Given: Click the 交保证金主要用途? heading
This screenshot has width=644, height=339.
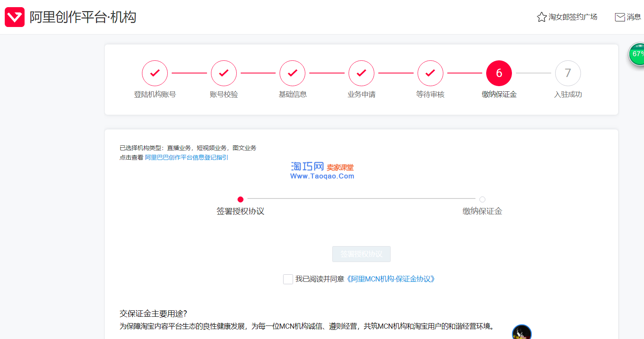Looking at the screenshot, I should click(x=153, y=314).
